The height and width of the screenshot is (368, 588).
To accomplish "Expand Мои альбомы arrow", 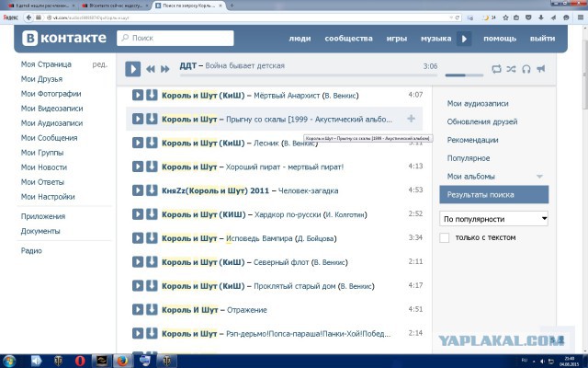I will coord(539,177).
